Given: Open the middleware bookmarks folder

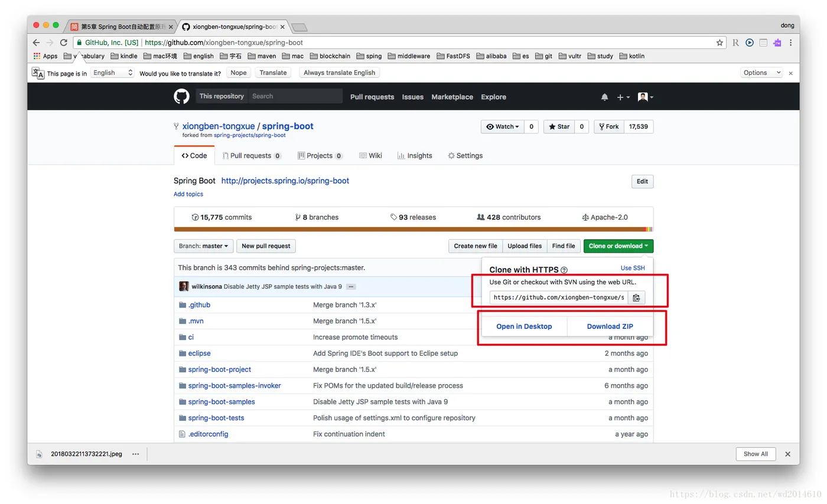Looking at the screenshot, I should (408, 56).
